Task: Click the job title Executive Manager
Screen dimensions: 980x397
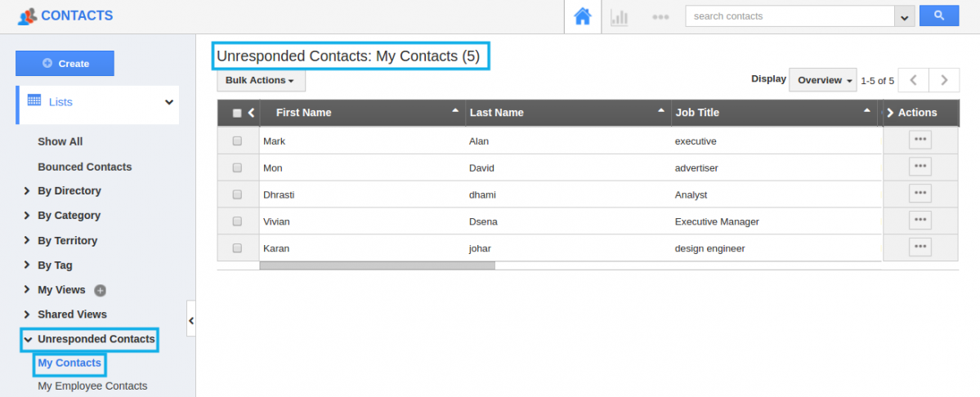Action: (x=717, y=221)
